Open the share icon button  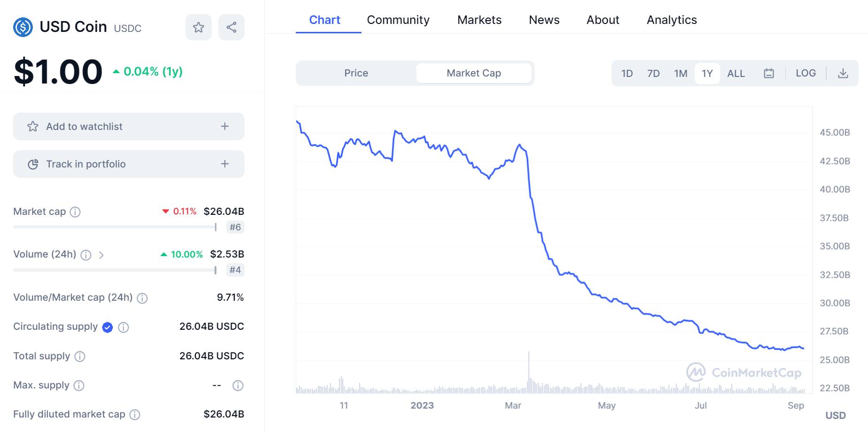coord(231,27)
